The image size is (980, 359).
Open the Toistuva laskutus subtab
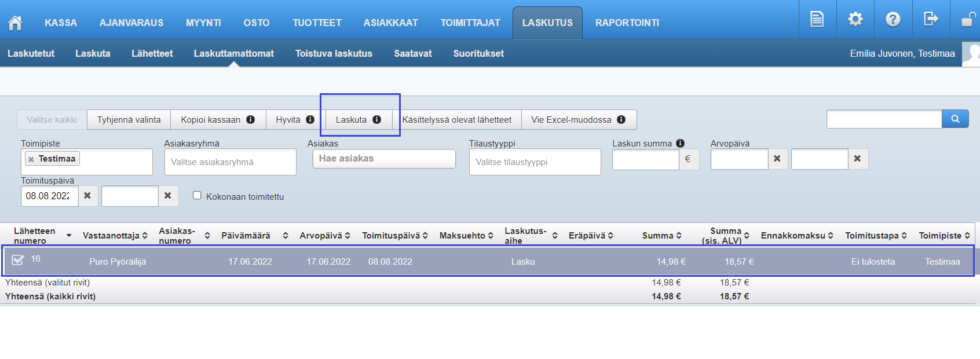click(x=334, y=53)
